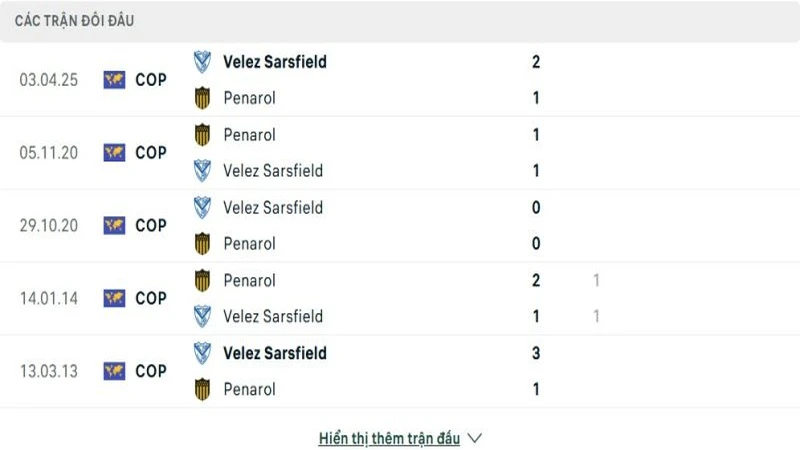Select the 'CÁC TRẬN ĐỐI ĐẦU' section header
The image size is (800, 450).
tap(75, 21)
